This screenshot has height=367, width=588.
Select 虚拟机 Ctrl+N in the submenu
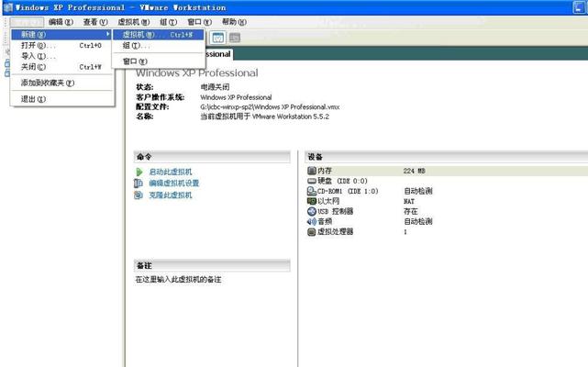(159, 35)
